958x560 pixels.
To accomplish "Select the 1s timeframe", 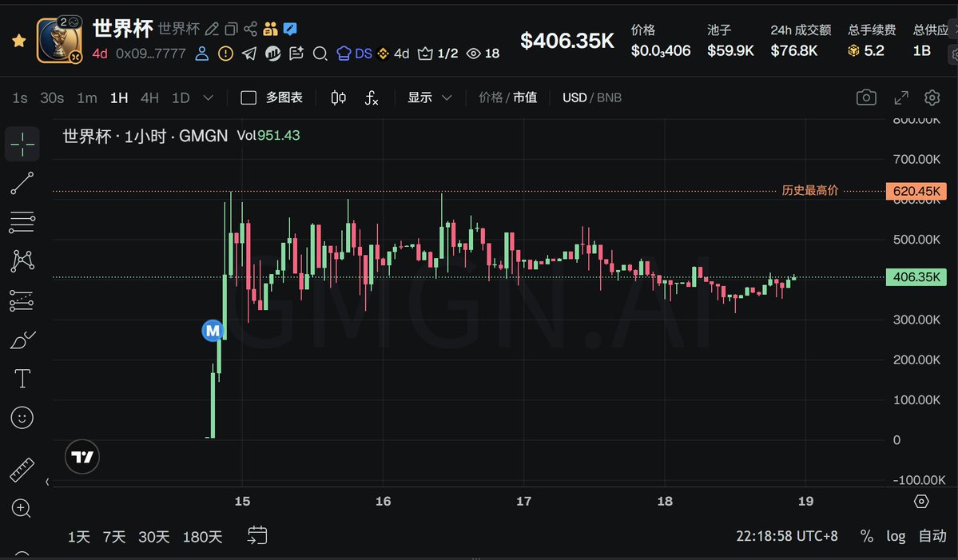I will point(19,97).
